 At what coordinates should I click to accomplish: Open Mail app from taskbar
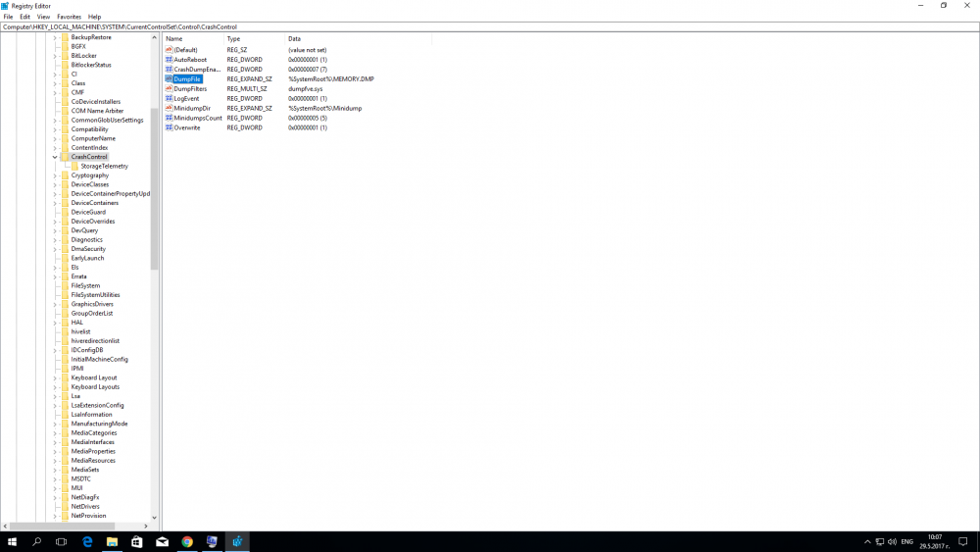pos(162,542)
